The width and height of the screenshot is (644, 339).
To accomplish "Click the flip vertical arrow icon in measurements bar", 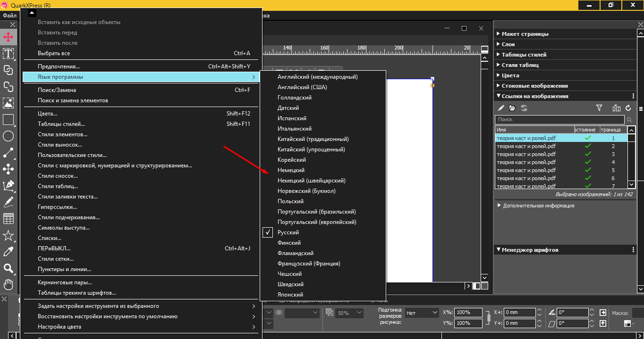I will coord(603,323).
